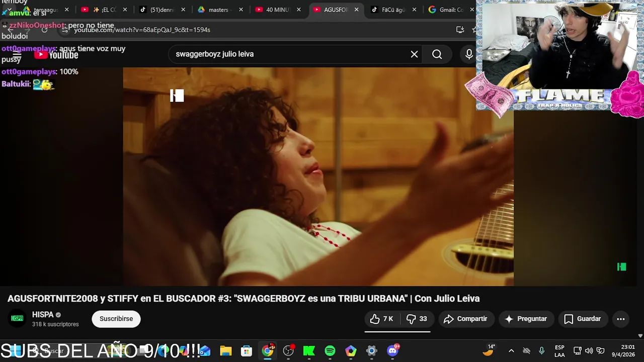Open the Compartir share dialog
Viewport: 644px width, 362px height.
(466, 319)
